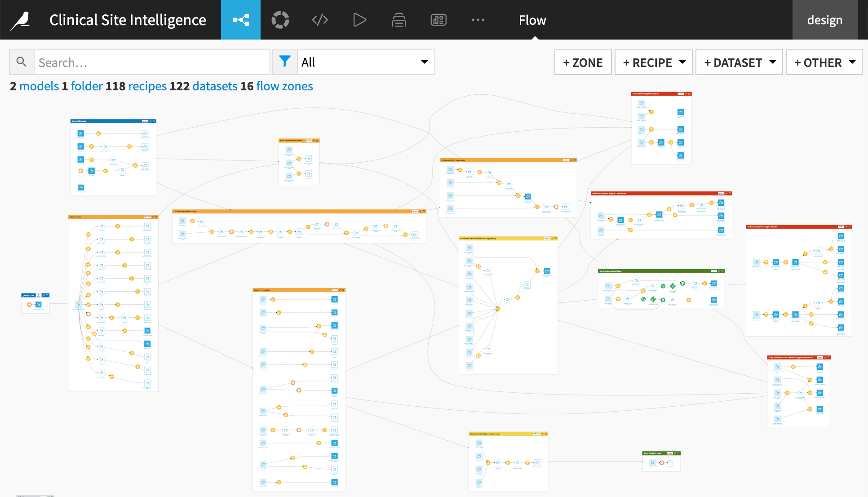Image resolution: width=868 pixels, height=497 pixels.
Task: Open the Dashboards icon in the navbar
Action: [438, 20]
